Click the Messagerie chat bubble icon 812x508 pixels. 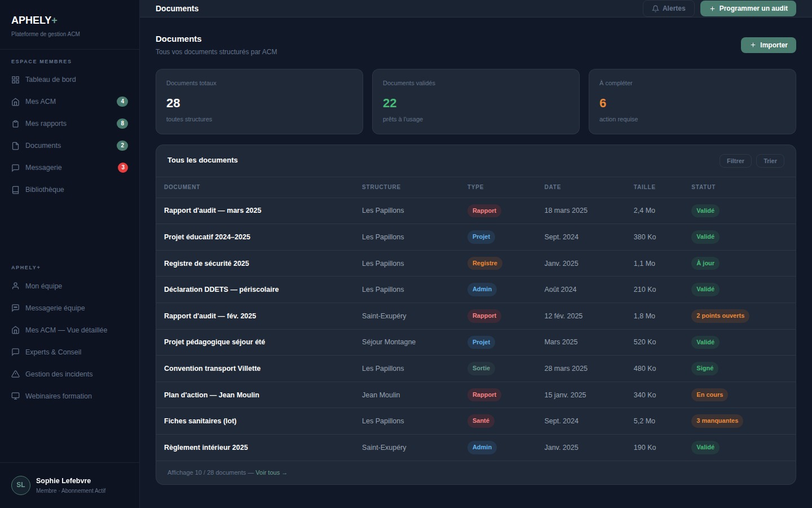coord(16,168)
